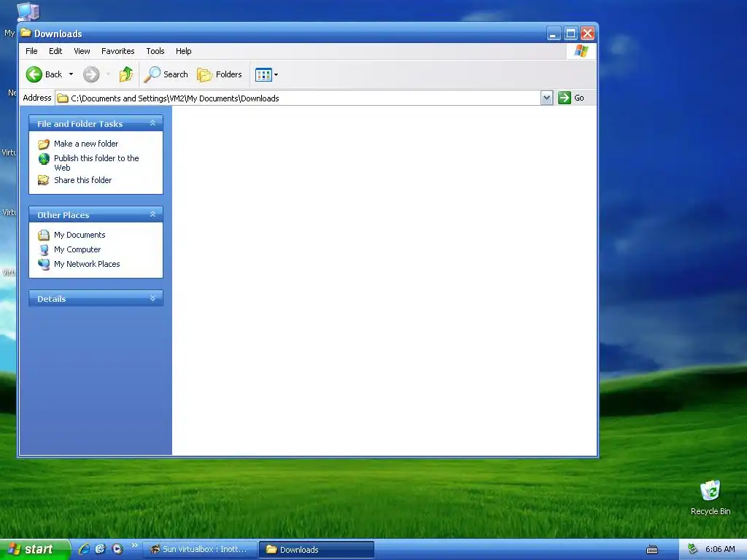Launch Windows Media Player from Quick Launch
The image size is (747, 560).
(117, 549)
